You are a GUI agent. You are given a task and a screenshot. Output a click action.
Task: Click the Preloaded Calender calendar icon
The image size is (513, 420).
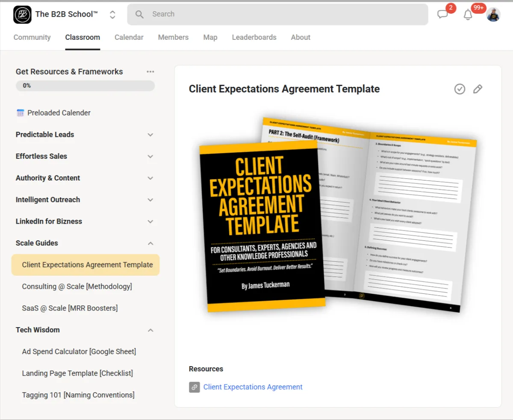coord(21,113)
